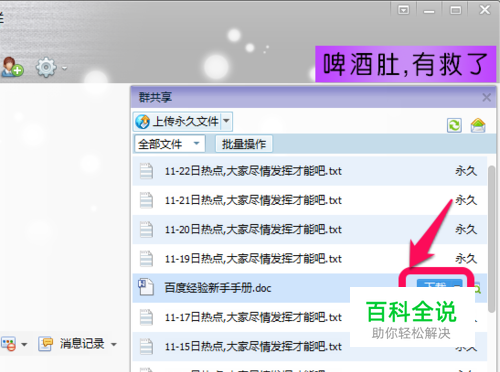Click the 下载 button for 百度经验新手手册.doc
This screenshot has height=372, width=500.
click(x=439, y=283)
